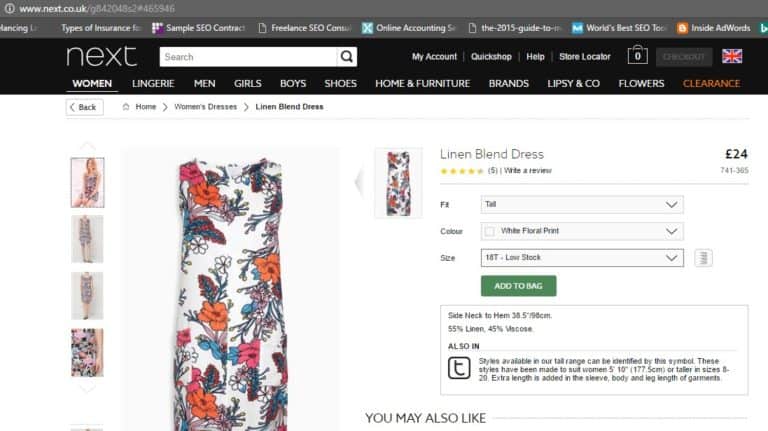Open Inside AdWords bookmark

pyautogui.click(x=714, y=28)
